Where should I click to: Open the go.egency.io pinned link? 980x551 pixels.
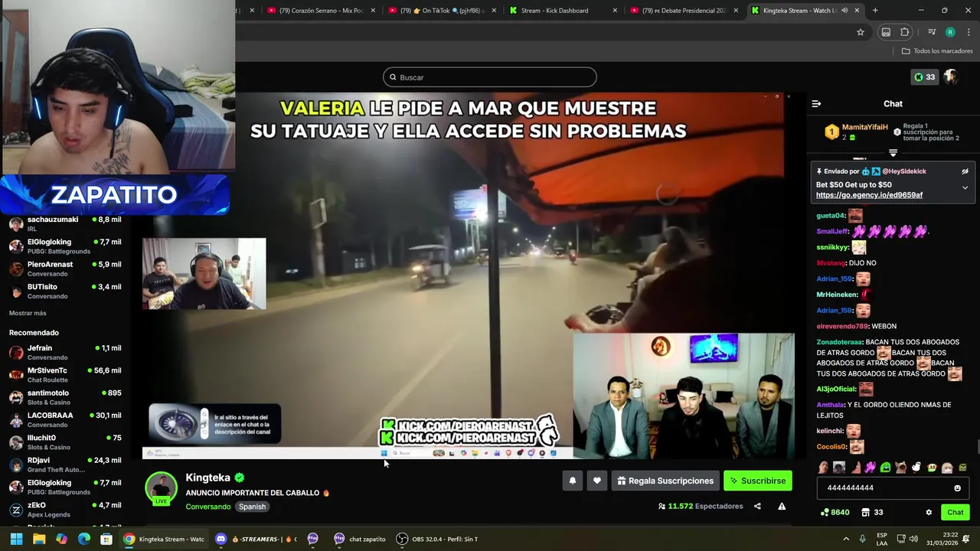869,195
